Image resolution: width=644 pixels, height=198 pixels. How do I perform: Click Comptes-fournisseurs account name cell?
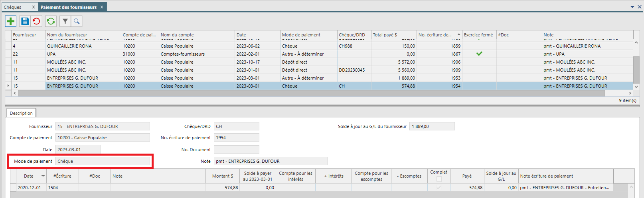pyautogui.click(x=197, y=54)
